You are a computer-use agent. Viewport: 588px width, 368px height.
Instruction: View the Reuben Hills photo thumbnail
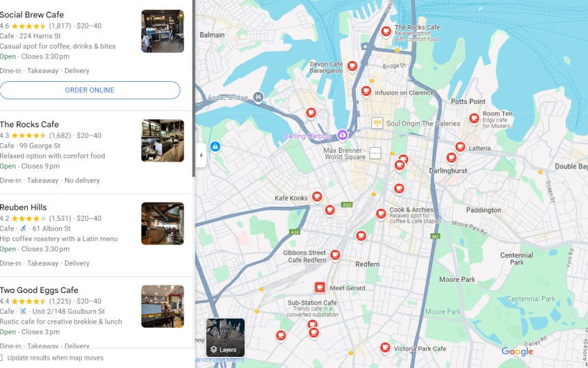pos(163,224)
